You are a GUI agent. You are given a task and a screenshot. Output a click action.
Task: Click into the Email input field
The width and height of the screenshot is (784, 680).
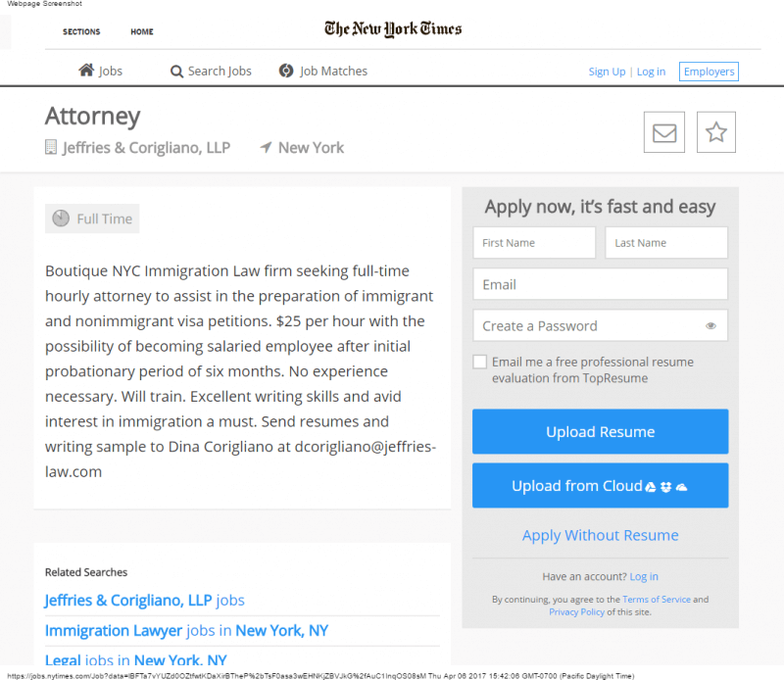600,284
